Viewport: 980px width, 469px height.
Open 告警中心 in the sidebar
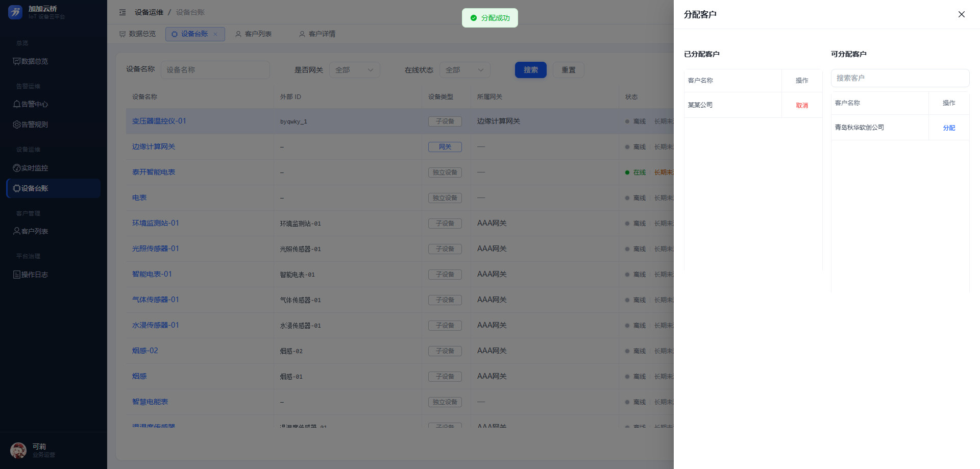pos(54,104)
